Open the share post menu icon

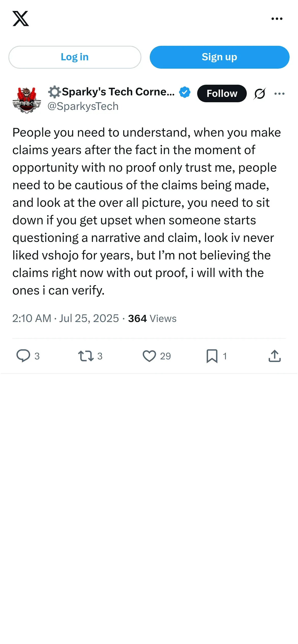pos(275,356)
